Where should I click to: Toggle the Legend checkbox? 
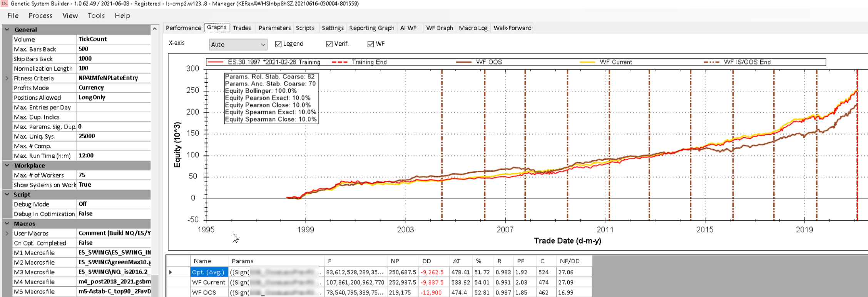click(x=278, y=44)
